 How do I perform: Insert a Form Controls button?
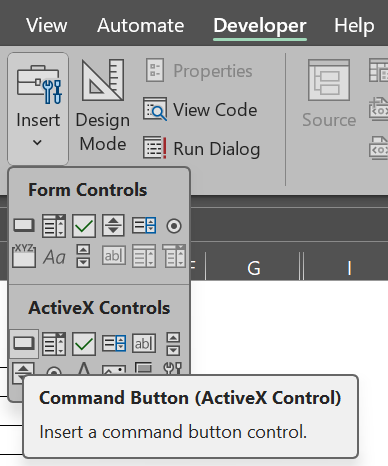[x=24, y=226]
